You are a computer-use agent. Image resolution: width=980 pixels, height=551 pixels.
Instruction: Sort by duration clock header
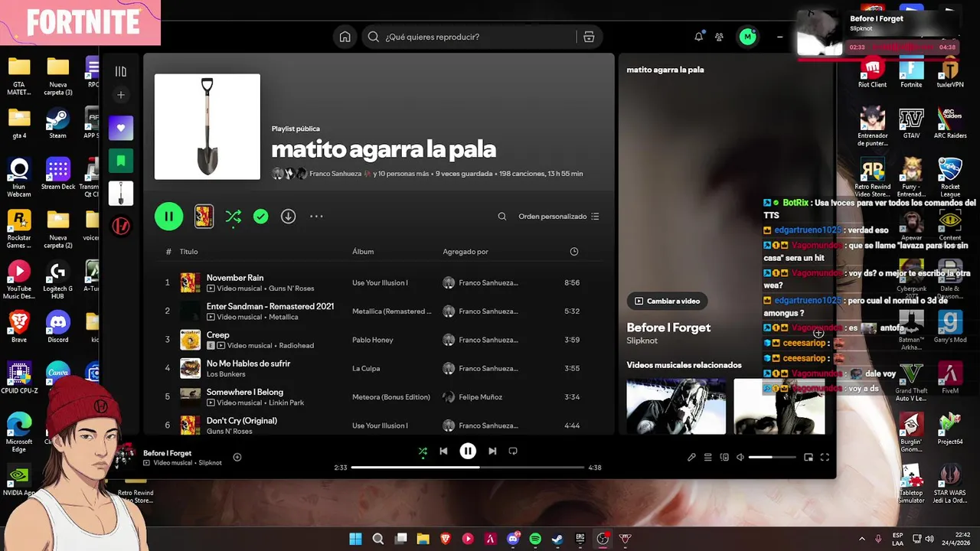tap(574, 252)
